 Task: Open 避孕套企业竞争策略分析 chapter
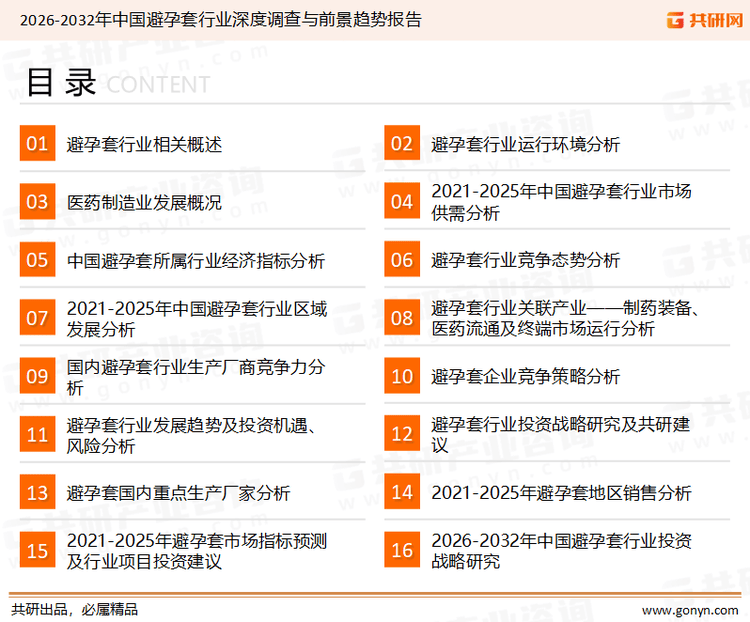pos(525,377)
